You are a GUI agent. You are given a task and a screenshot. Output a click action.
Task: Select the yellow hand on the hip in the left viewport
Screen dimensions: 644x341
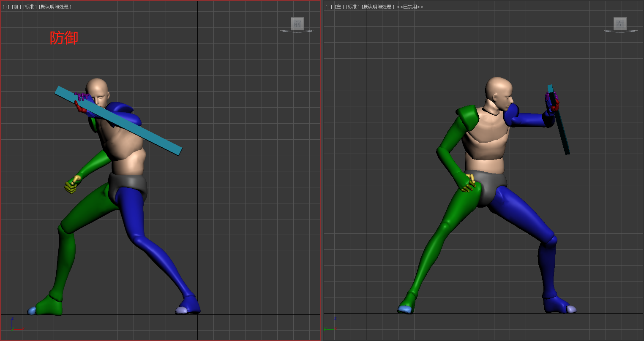(x=468, y=183)
